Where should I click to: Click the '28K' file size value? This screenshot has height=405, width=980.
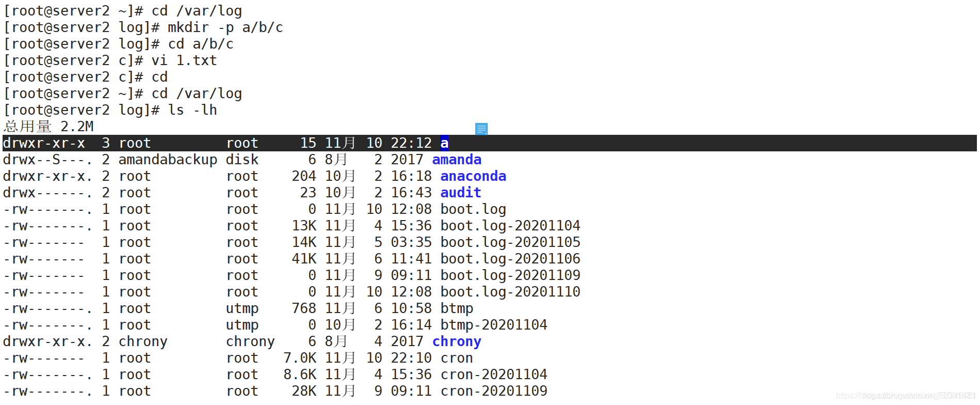click(x=304, y=391)
